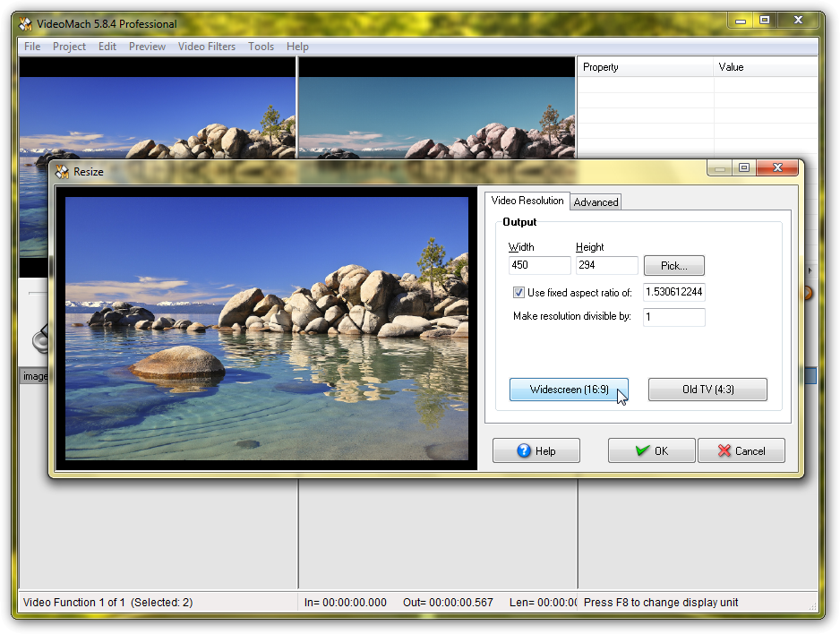Click the Make resolution divisible by field

(673, 317)
